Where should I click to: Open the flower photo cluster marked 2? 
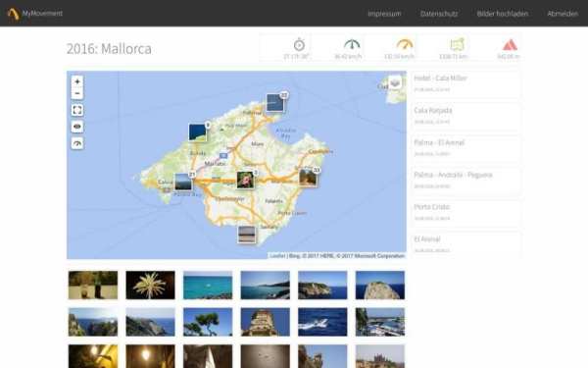[245, 180]
